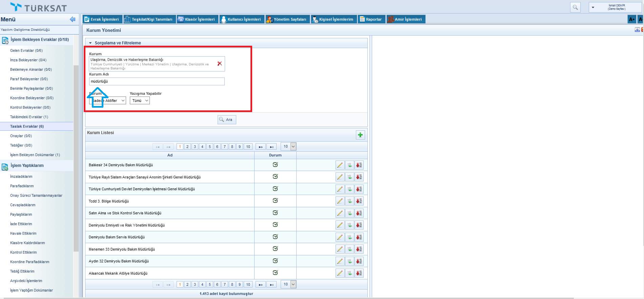
Task: Clear selected Kurum with the red X
Action: pos(220,64)
